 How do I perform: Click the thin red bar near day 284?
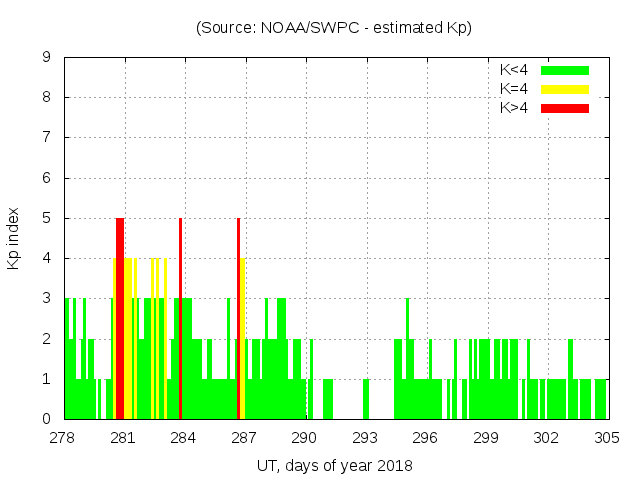pyautogui.click(x=180, y=318)
